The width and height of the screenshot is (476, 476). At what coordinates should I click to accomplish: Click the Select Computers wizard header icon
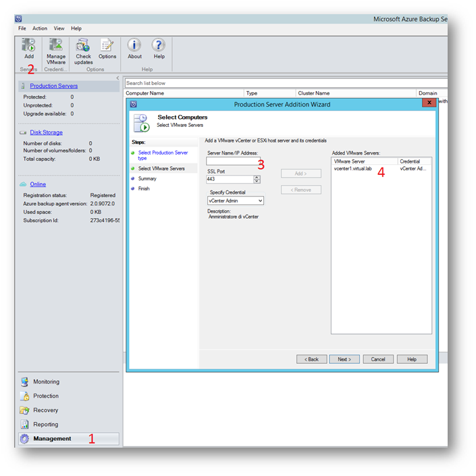(x=142, y=123)
